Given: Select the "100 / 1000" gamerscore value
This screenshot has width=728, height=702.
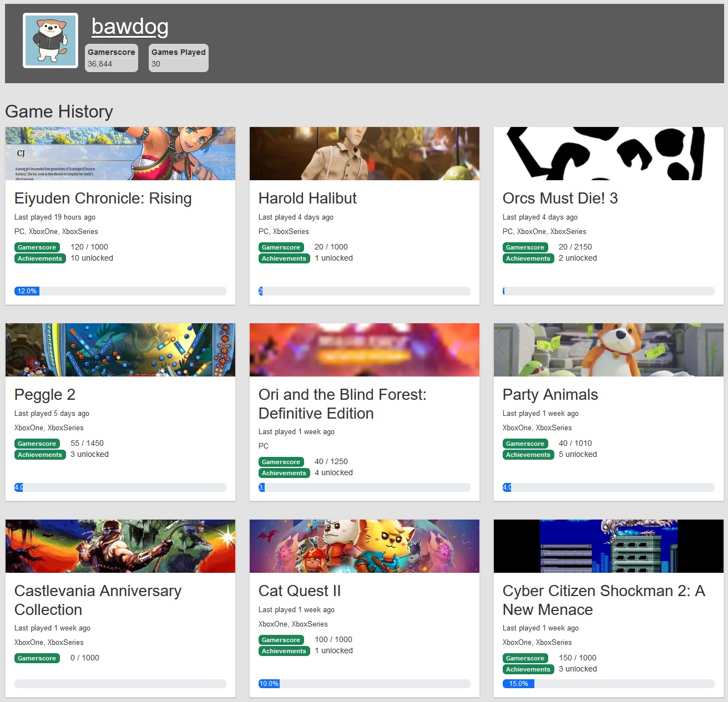Looking at the screenshot, I should pyautogui.click(x=333, y=639).
